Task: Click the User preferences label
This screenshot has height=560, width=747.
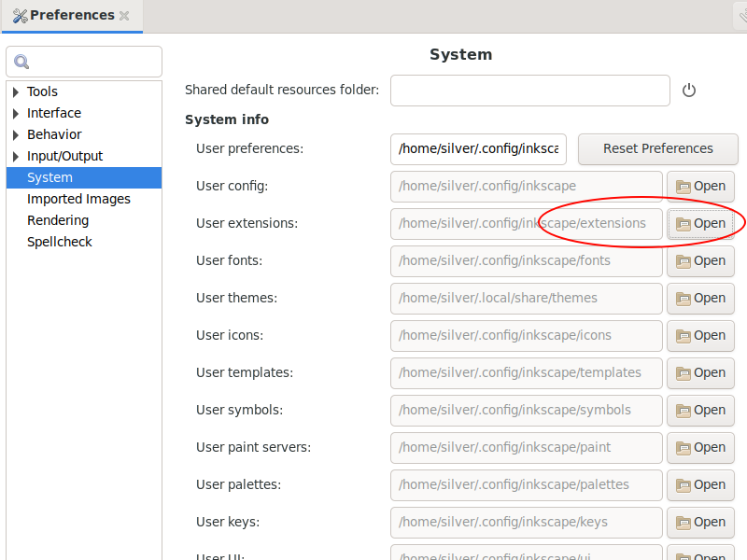Action: (x=249, y=148)
